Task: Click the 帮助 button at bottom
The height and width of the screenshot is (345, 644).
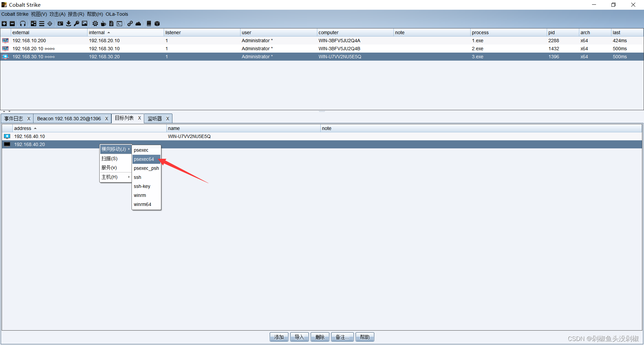Action: 365,337
